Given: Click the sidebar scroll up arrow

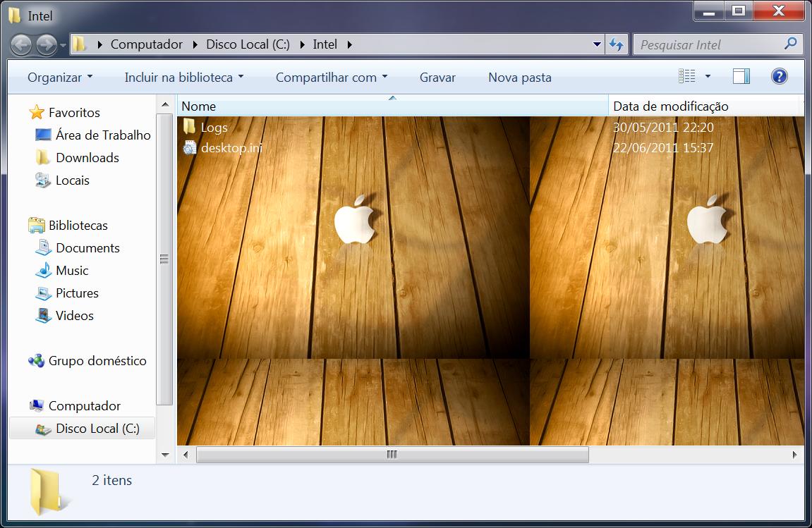Looking at the screenshot, I should point(165,105).
